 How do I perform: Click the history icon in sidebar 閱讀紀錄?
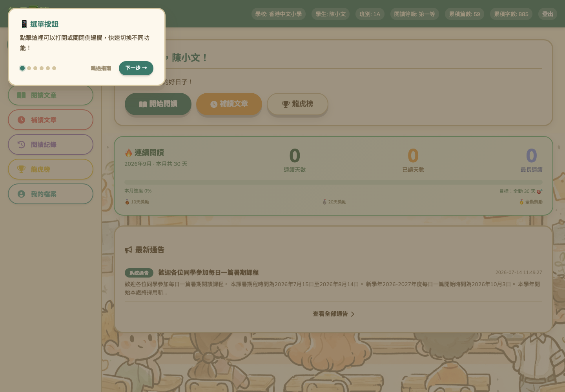tap(21, 145)
